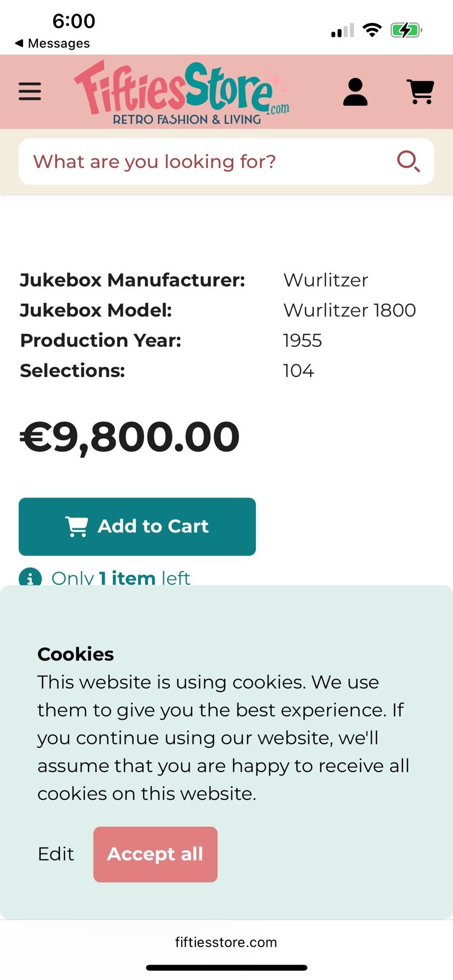Screen dimensions: 453x980
Task: Tap the cellular signal bars
Action: tap(342, 31)
